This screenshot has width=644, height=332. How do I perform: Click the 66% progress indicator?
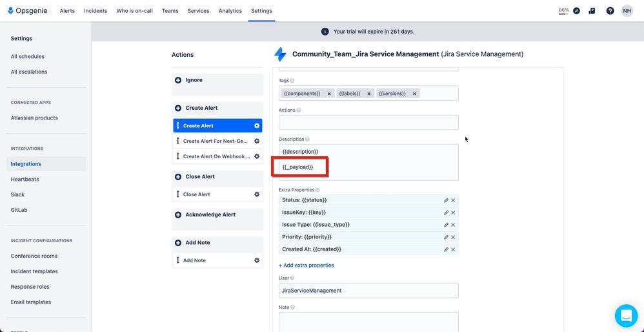pyautogui.click(x=563, y=11)
